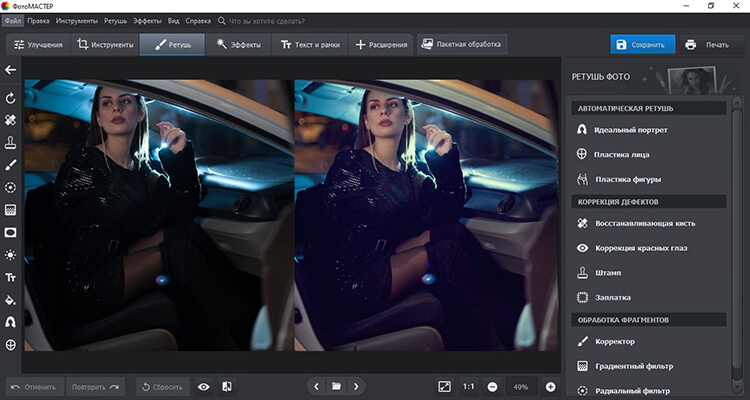Click the Печать printer button
Image resolution: width=750 pixels, height=400 pixels.
707,45
